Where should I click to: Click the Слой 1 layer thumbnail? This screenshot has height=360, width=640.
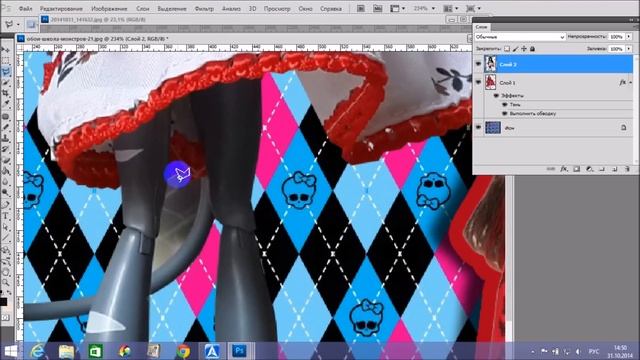(490, 82)
